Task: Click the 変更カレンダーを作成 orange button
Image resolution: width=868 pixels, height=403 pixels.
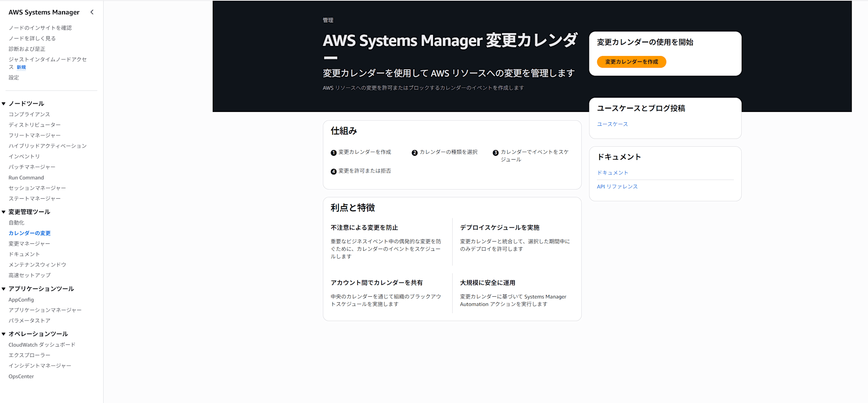Action: pyautogui.click(x=631, y=62)
